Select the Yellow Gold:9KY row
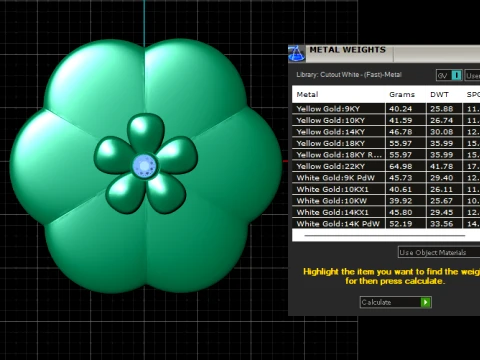The height and width of the screenshot is (360, 480). pyautogui.click(x=386, y=109)
